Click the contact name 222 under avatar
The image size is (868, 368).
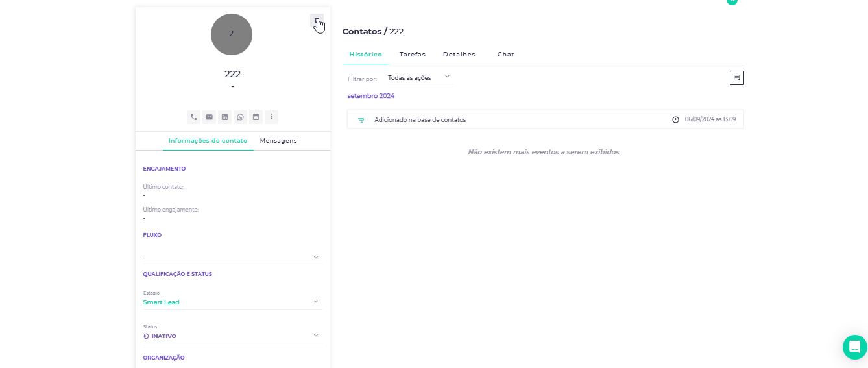232,74
